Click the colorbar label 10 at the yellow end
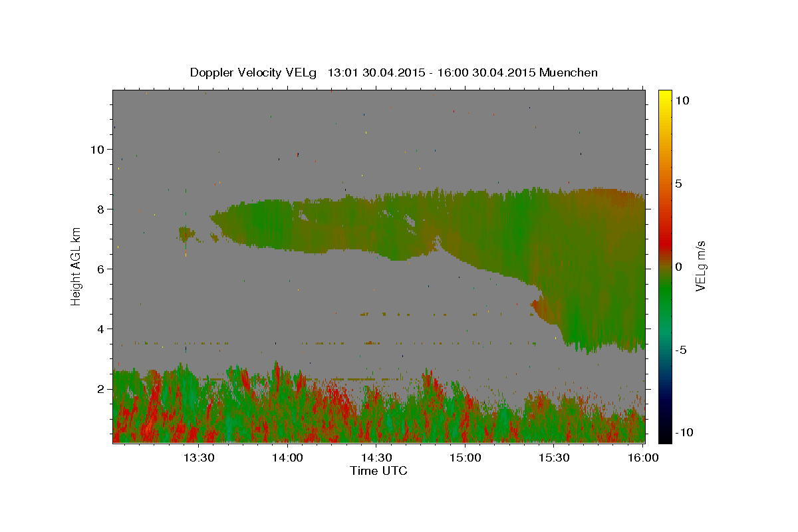This screenshot has height=532, width=798. pyautogui.click(x=683, y=100)
